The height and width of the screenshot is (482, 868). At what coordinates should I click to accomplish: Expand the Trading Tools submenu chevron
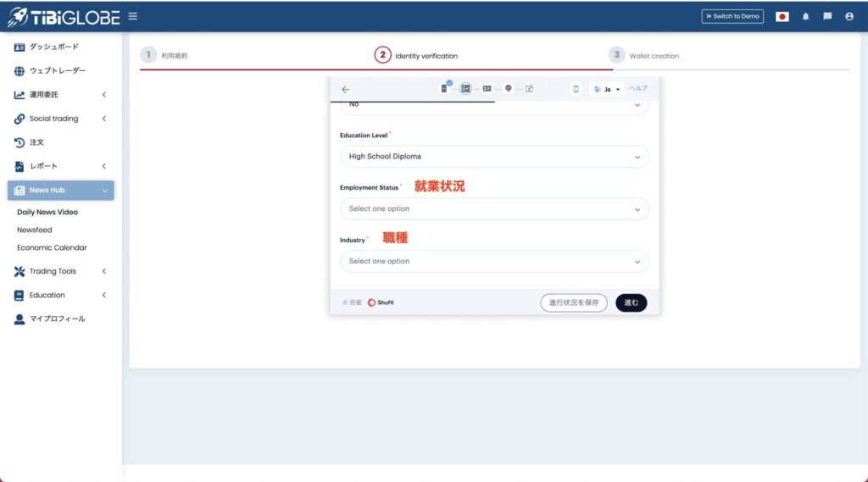coord(104,271)
